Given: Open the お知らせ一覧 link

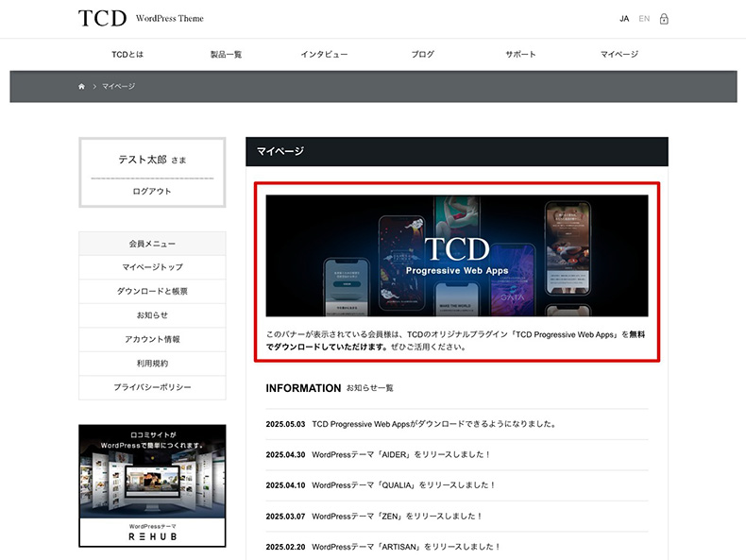Looking at the screenshot, I should (x=370, y=388).
